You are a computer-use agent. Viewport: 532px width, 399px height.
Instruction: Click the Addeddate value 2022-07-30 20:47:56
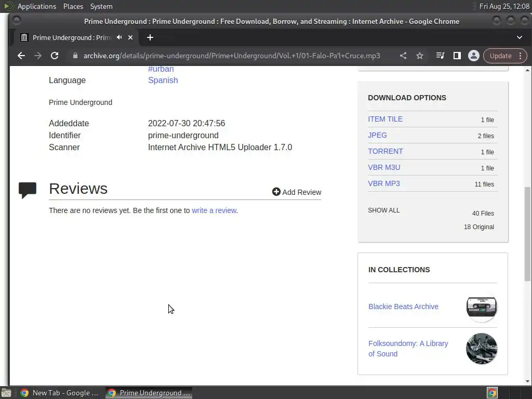click(x=187, y=123)
